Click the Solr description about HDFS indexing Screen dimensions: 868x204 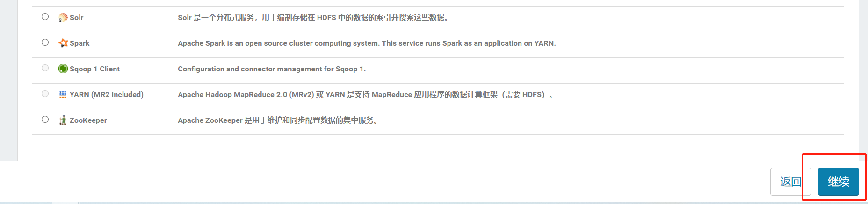tap(314, 18)
